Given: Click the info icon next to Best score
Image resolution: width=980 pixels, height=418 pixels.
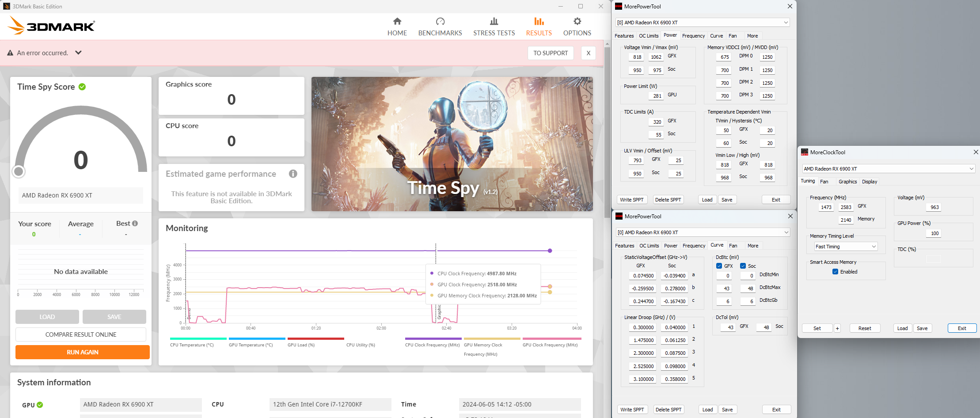Looking at the screenshot, I should coord(135,223).
